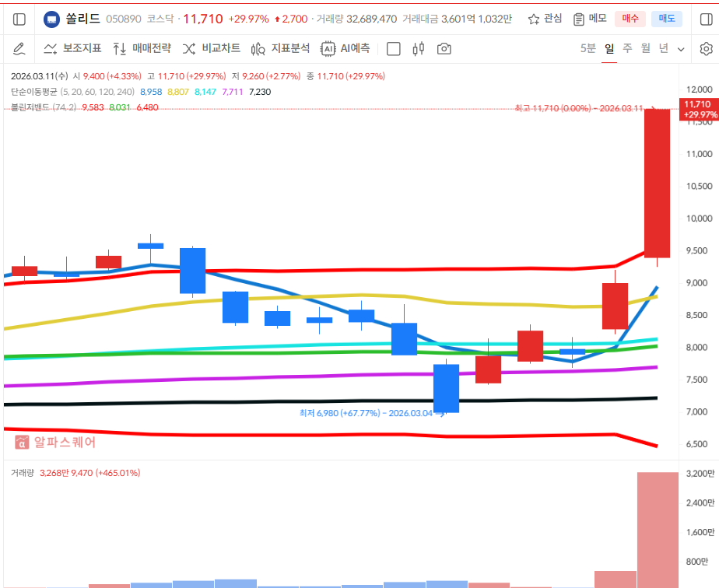This screenshot has width=719, height=588.
Task: Switch to 주 weekly timeframe
Action: click(x=627, y=49)
